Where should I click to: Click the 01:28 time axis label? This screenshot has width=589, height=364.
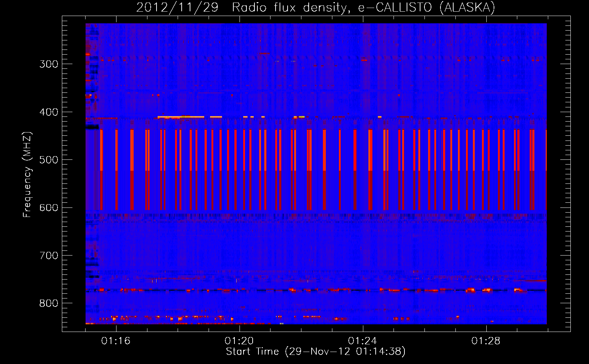(x=486, y=341)
